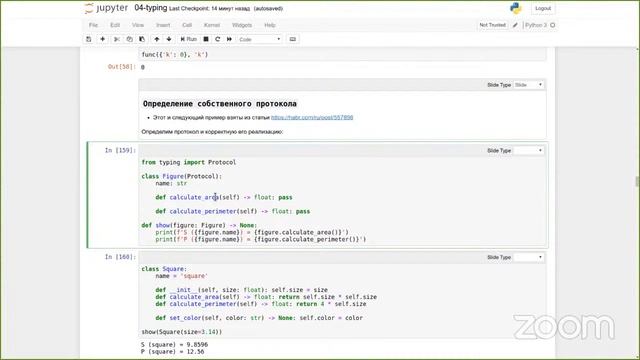This screenshot has width=640, height=360.
Task: Click the In [160] cell prompt
Action: (x=120, y=257)
